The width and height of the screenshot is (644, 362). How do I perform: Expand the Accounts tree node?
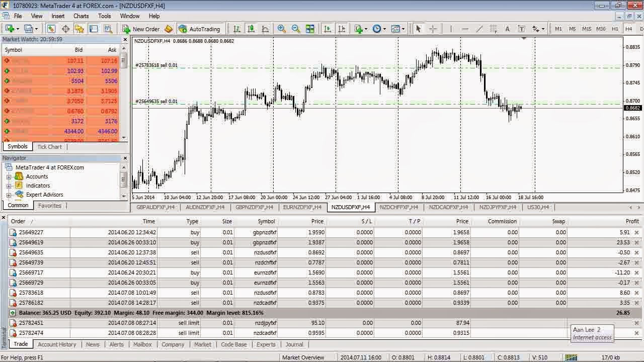9,176
